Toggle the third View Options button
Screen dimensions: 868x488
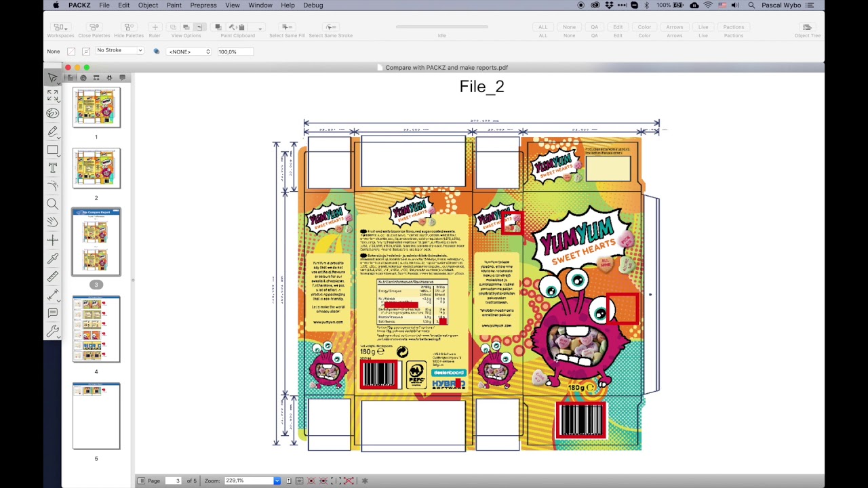point(199,27)
